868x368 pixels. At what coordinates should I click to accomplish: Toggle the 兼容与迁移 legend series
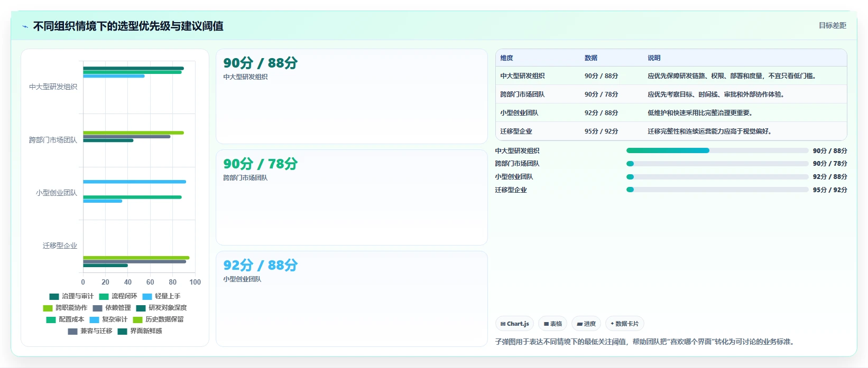[x=90, y=331]
